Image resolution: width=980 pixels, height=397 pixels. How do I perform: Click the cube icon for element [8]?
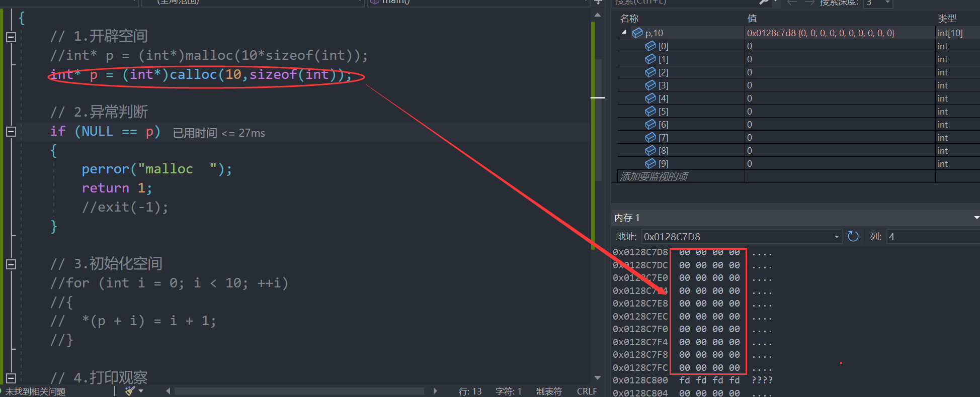pyautogui.click(x=650, y=150)
